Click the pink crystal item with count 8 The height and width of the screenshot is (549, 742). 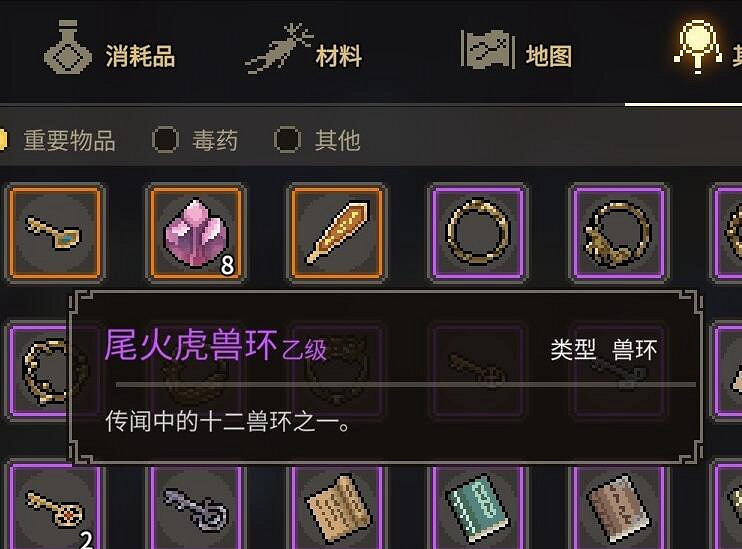click(196, 232)
